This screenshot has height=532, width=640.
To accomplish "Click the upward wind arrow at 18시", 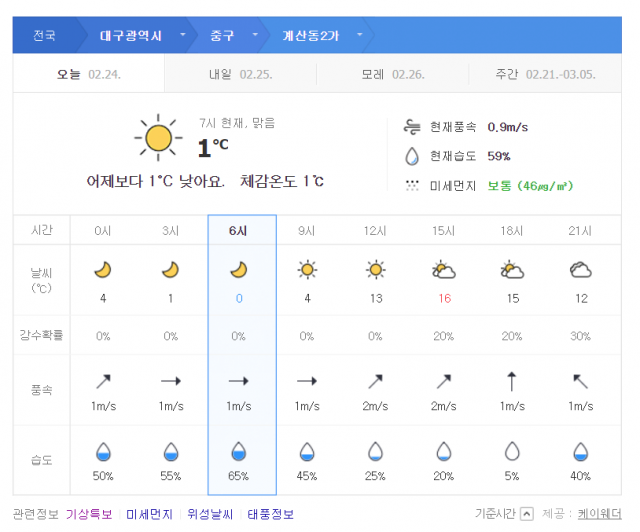I will pos(512,381).
